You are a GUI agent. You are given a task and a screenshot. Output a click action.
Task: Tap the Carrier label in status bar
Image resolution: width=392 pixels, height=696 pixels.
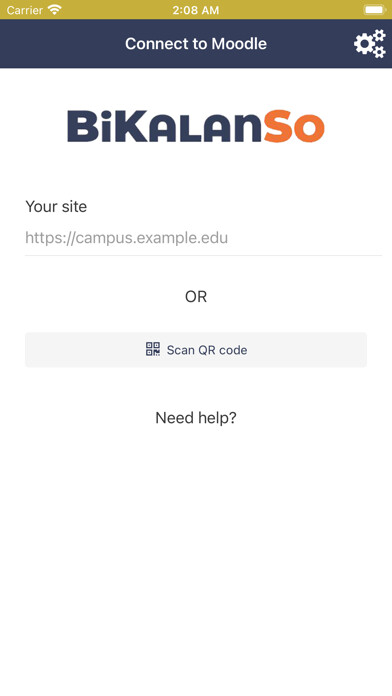(25, 10)
